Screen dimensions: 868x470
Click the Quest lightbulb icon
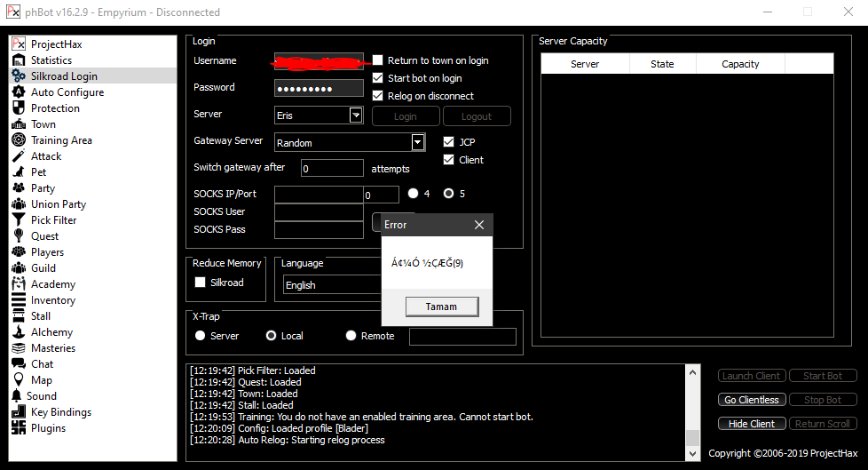[19, 236]
